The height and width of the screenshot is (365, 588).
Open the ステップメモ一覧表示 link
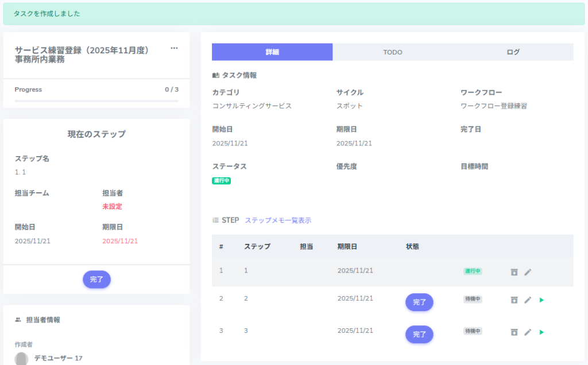278,220
